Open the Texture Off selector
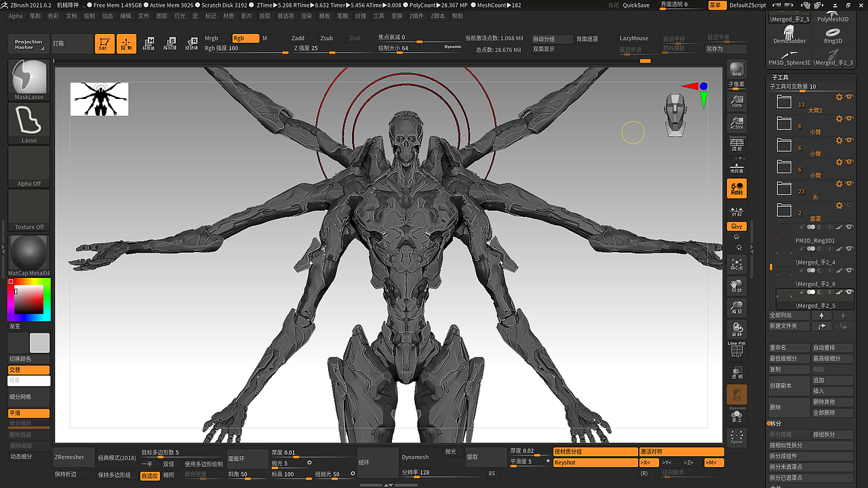Image resolution: width=868 pixels, height=488 pixels. [x=29, y=210]
